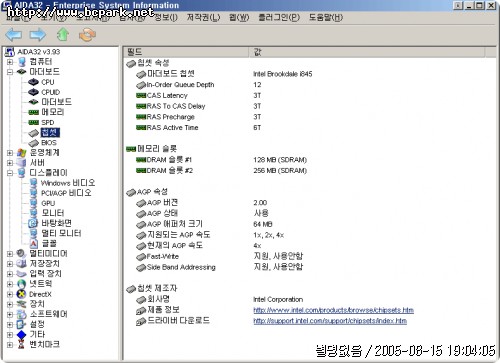The width and height of the screenshot is (500, 363).
Task: Click the 서버 server icon in tree
Action: pyautogui.click(x=22, y=163)
